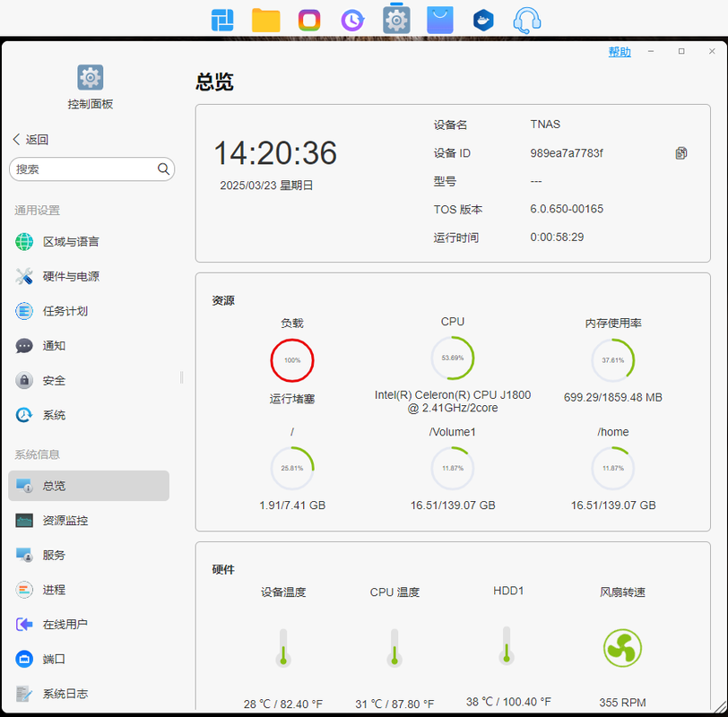Click the 设备温度 thermometer
Screen dimensions: 728x717
pyautogui.click(x=283, y=648)
